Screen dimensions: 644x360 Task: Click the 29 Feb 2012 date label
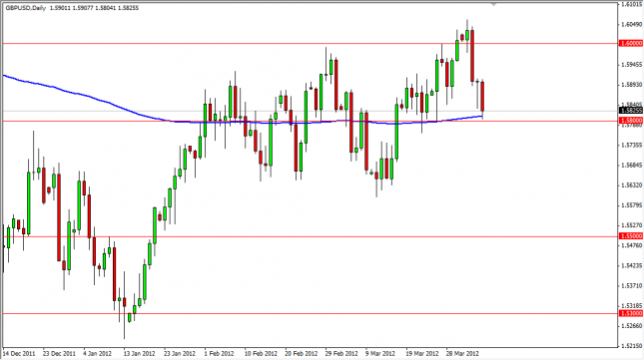(x=340, y=353)
